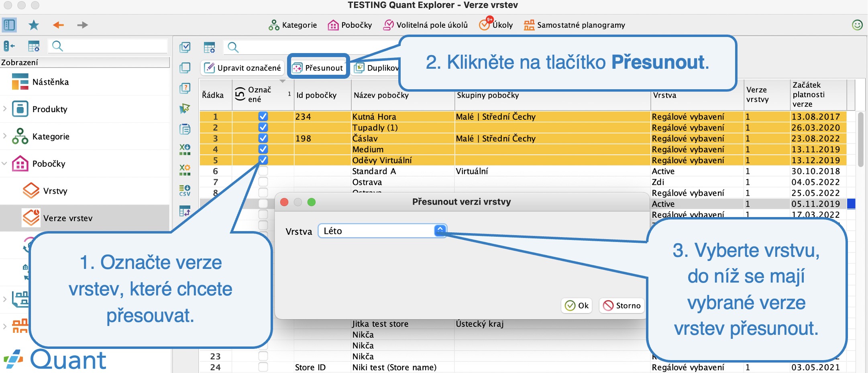Click the question-mark selection icon
This screenshot has width=868, height=373.
coord(185,88)
